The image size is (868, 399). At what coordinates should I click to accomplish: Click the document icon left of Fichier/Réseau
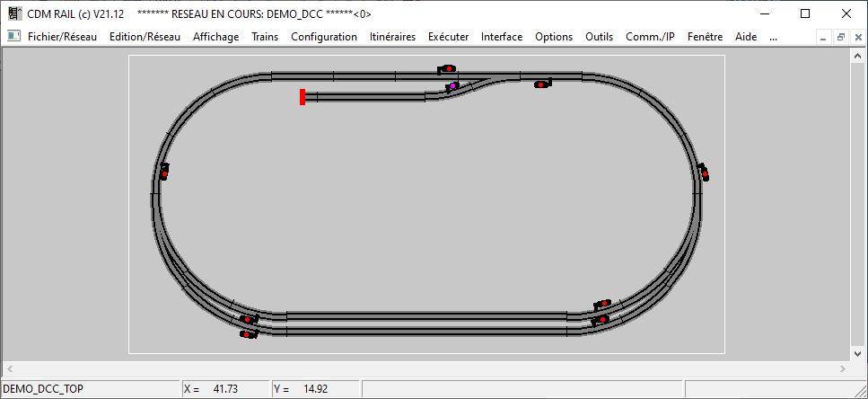(13, 37)
